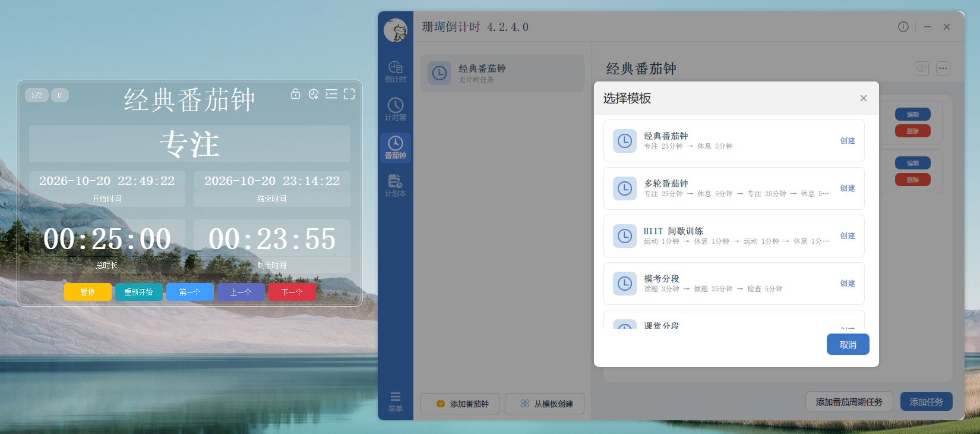Toggle the eye visibility icon beside 经典番茄钟 heading
The height and width of the screenshot is (434, 980).
pos(922,68)
